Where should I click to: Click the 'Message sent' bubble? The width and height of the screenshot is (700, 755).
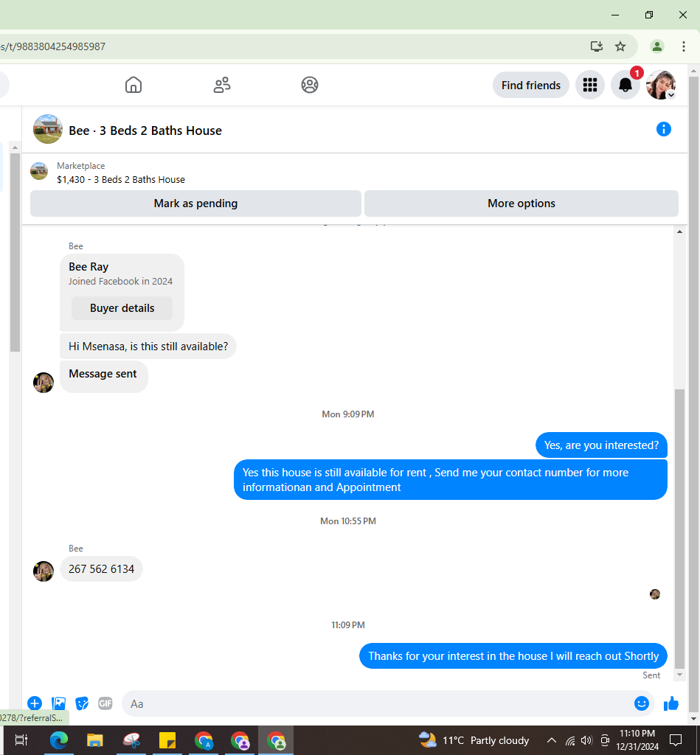click(x=103, y=376)
